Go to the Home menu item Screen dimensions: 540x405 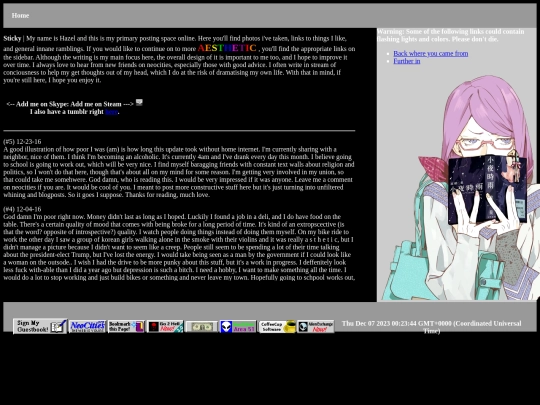[20, 15]
